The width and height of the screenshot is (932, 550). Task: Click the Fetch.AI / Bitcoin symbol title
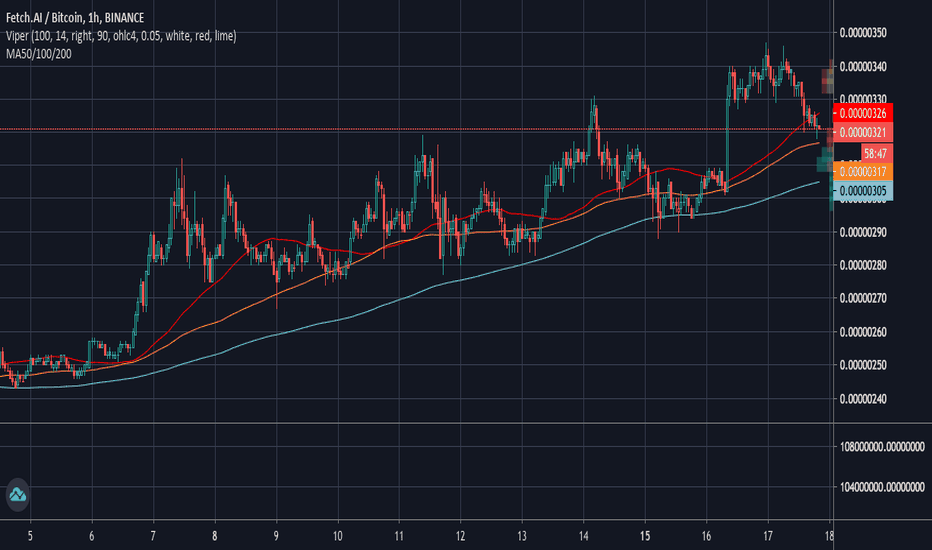75,18
